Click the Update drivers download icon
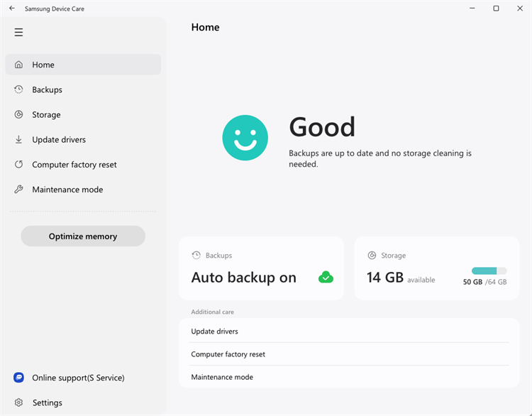532x416 pixels. [18, 139]
